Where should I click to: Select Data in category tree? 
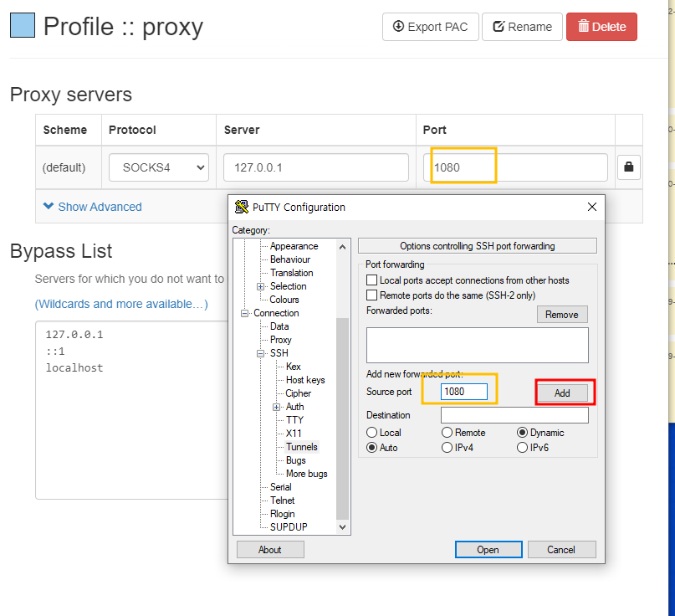click(x=279, y=326)
